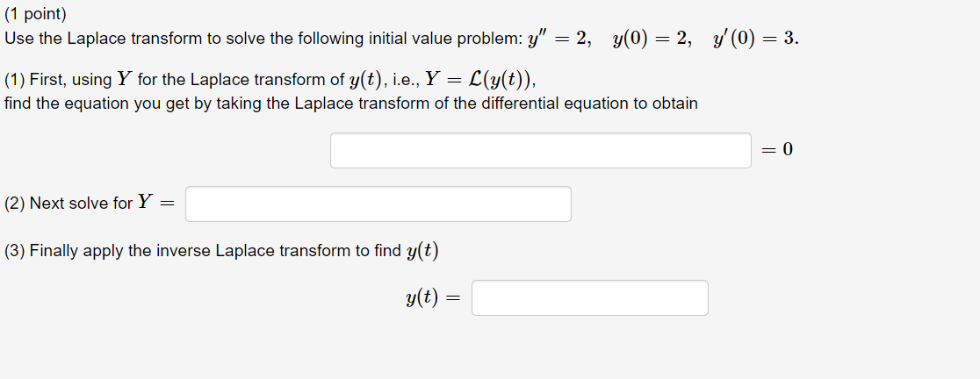Click the y(0) = 2 initial condition

point(652,39)
